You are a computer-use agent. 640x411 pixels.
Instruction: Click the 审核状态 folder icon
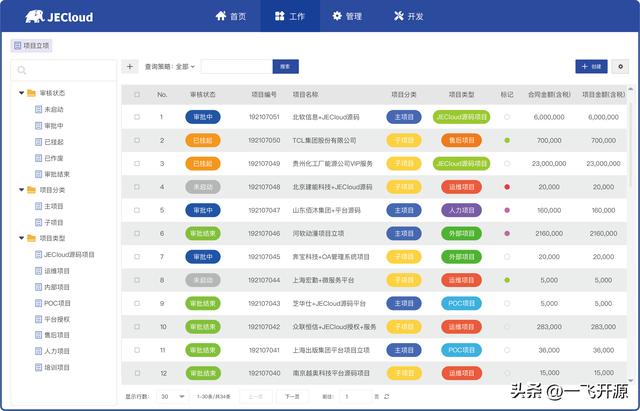(x=31, y=93)
